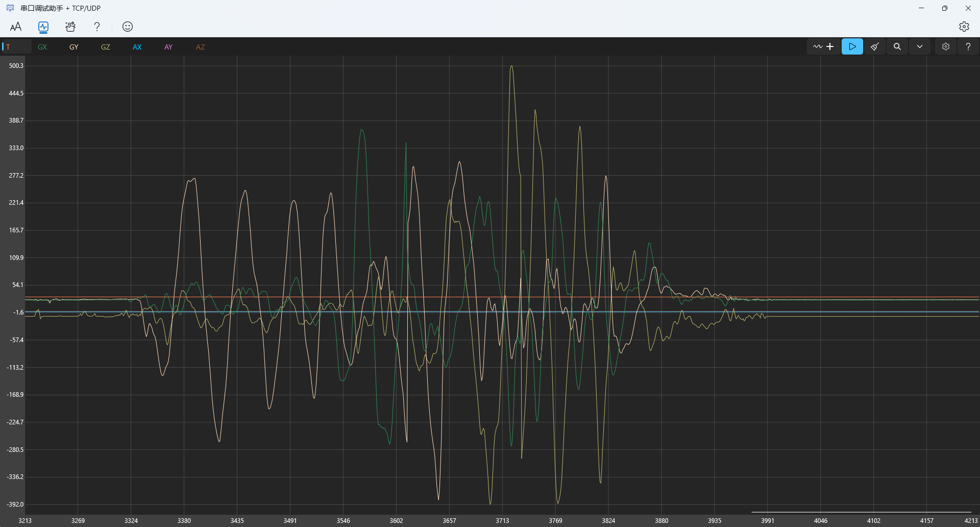Click the 277.2 y-axis label

[16, 176]
